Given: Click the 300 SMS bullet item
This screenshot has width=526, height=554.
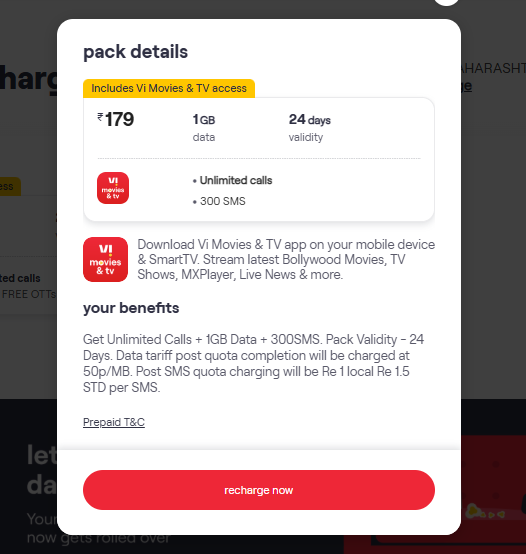Looking at the screenshot, I should click(219, 201).
